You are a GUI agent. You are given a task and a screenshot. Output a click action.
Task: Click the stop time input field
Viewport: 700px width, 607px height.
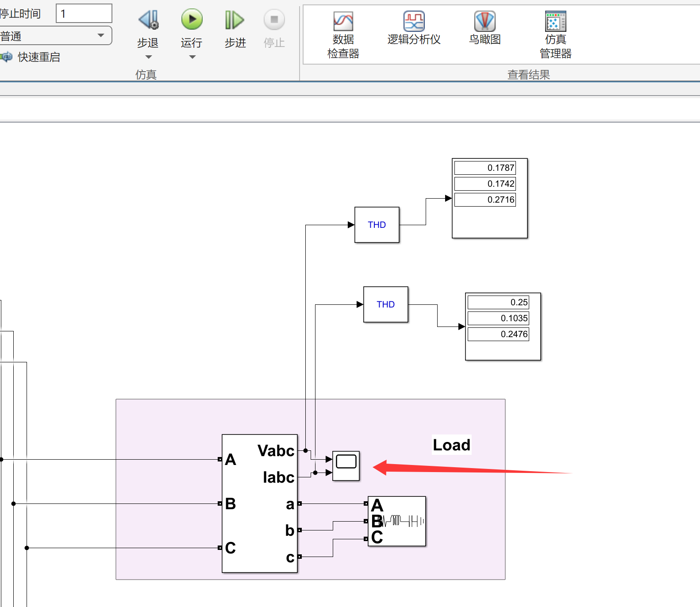[84, 13]
